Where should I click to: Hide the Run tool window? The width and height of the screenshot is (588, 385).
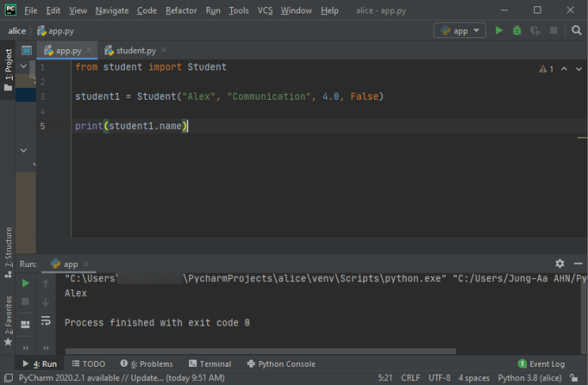[x=577, y=264]
